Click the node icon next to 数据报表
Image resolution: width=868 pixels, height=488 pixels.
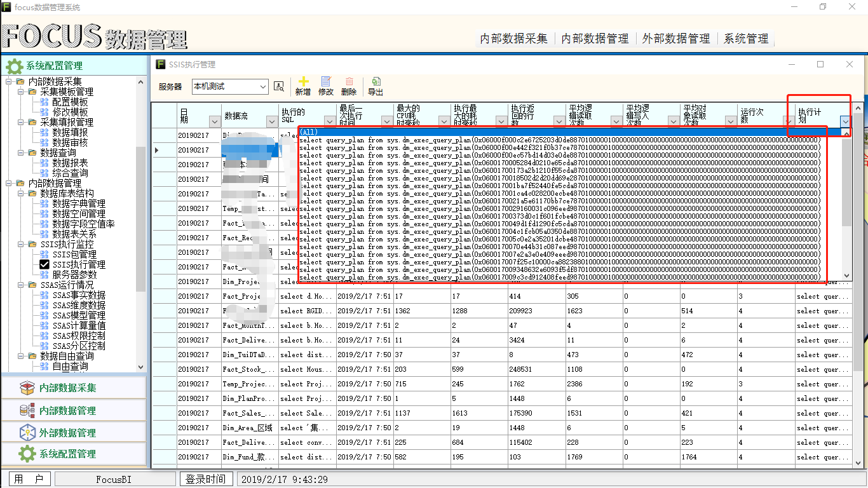[44, 163]
